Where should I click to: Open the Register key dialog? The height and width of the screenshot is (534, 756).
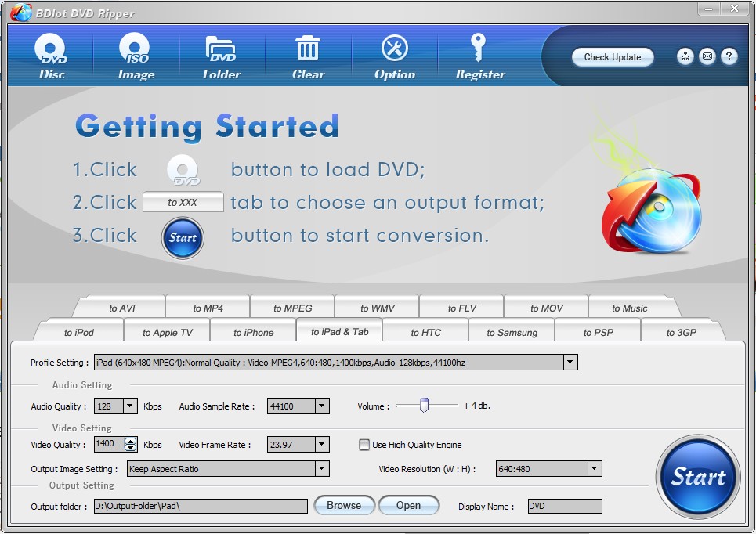[480, 56]
